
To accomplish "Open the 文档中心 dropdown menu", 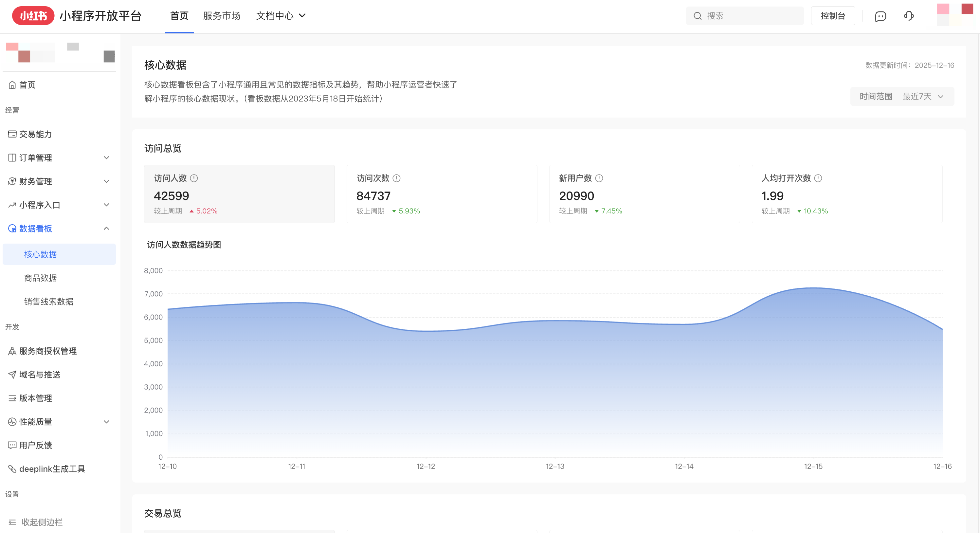I will pyautogui.click(x=281, y=16).
